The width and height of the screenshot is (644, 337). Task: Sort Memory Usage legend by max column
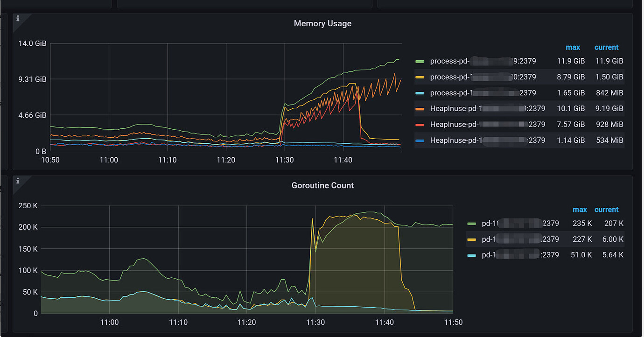[x=573, y=47]
